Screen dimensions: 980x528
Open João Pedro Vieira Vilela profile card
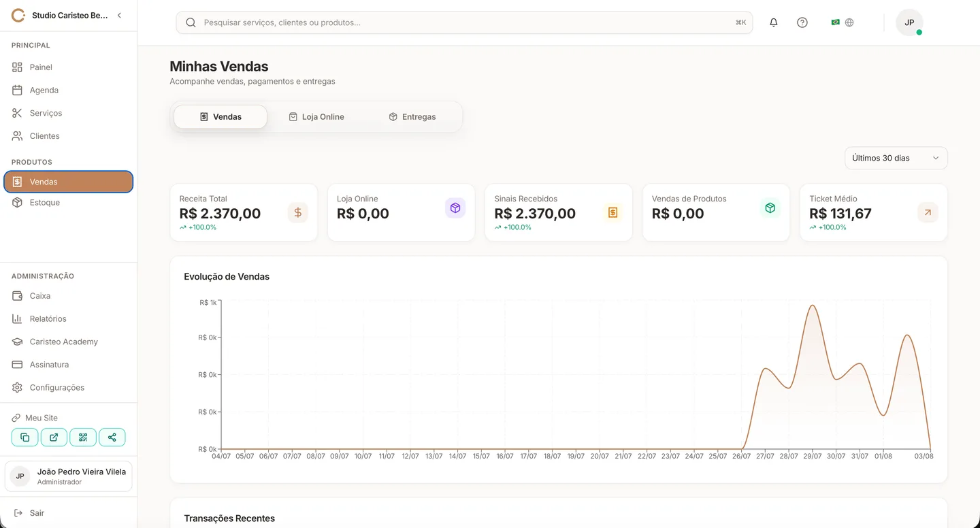coord(68,476)
